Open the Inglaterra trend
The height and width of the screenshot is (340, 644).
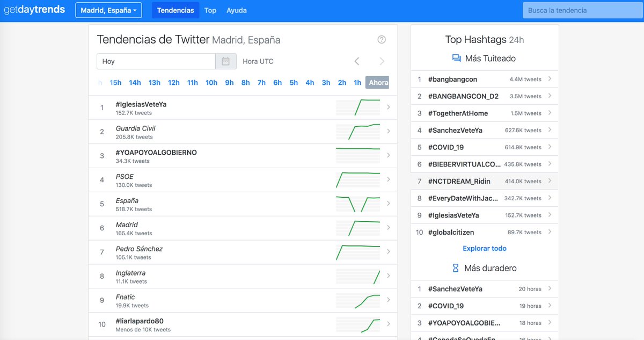click(x=130, y=273)
